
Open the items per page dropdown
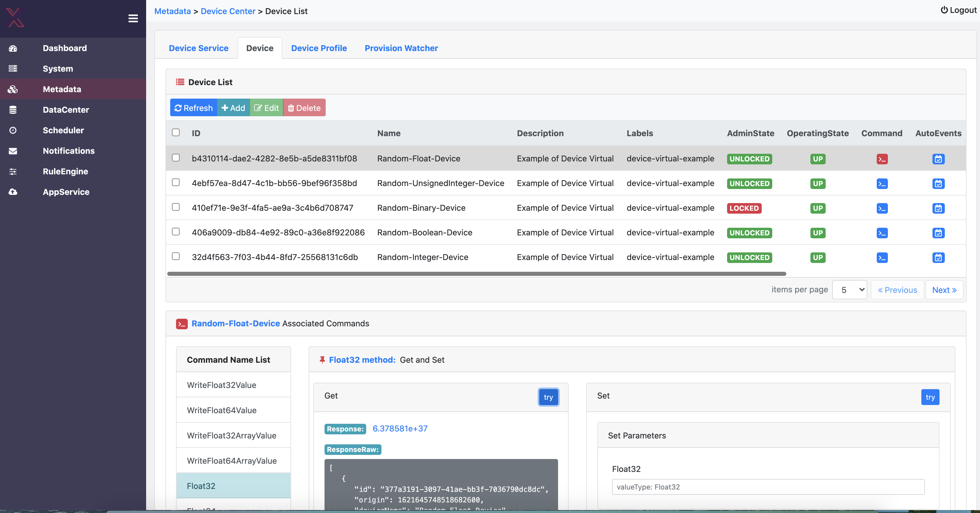point(849,290)
